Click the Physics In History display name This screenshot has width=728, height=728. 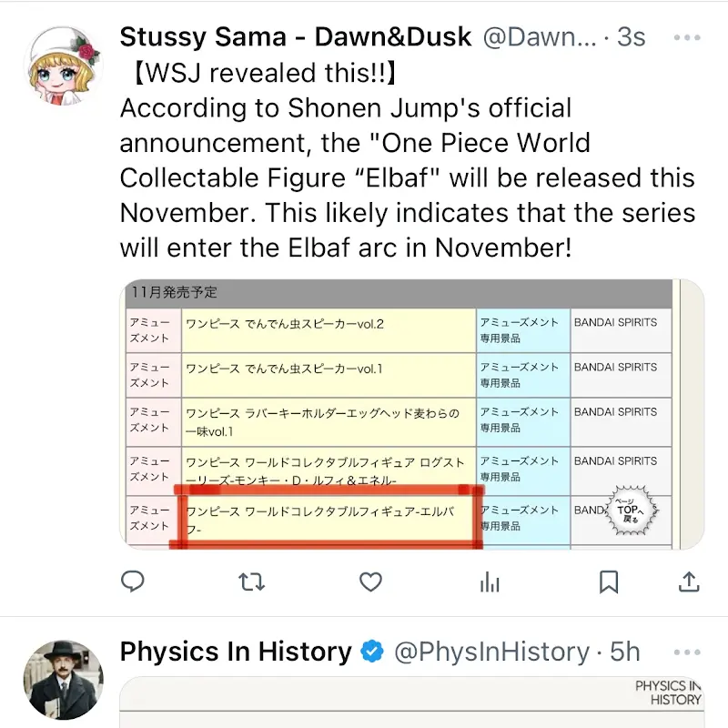pos(236,652)
